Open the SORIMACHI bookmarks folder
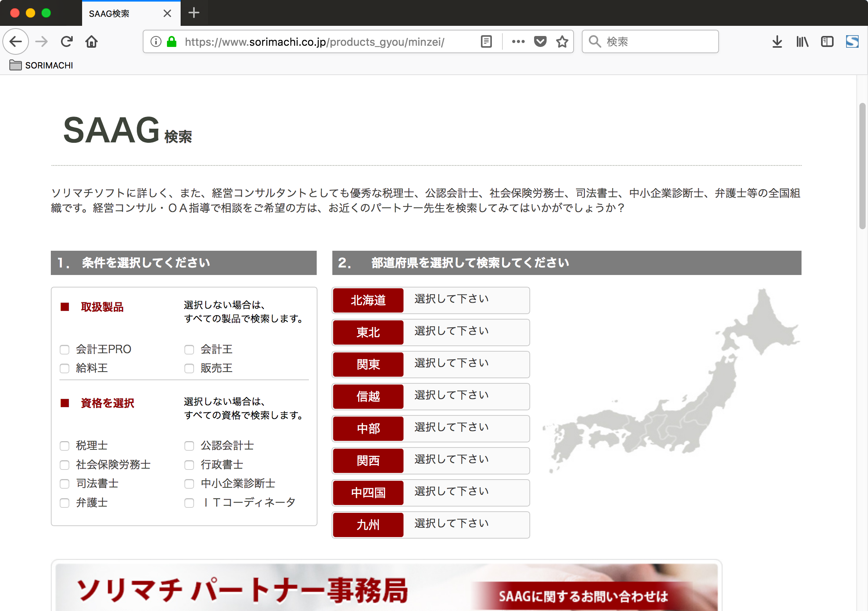The height and width of the screenshot is (611, 868). click(x=41, y=65)
